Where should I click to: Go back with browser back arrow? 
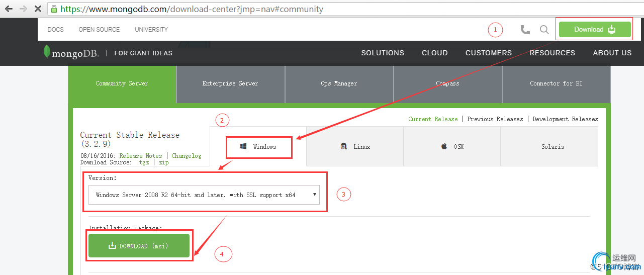pyautogui.click(x=10, y=9)
